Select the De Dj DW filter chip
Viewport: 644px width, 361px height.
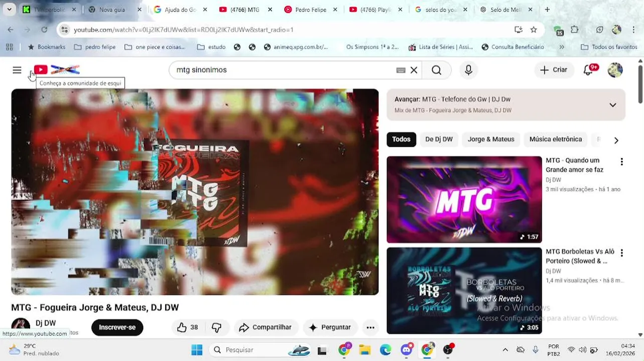439,139
